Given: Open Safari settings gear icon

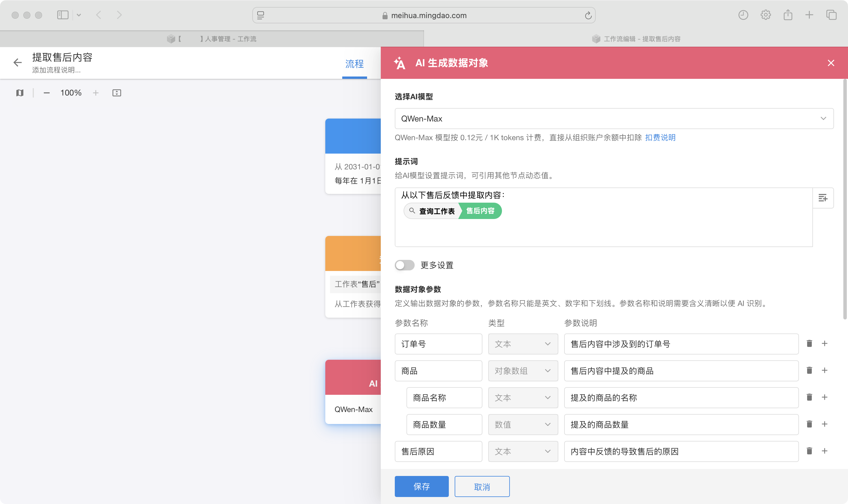Looking at the screenshot, I should coord(765,15).
